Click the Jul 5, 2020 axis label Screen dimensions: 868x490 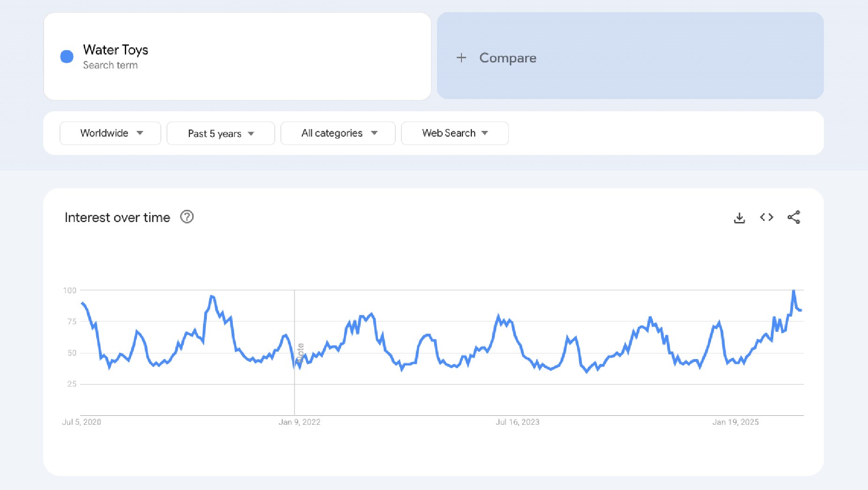pyautogui.click(x=82, y=422)
